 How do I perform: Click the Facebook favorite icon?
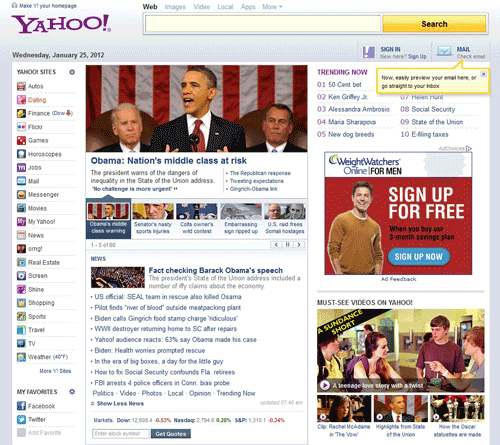(x=21, y=406)
